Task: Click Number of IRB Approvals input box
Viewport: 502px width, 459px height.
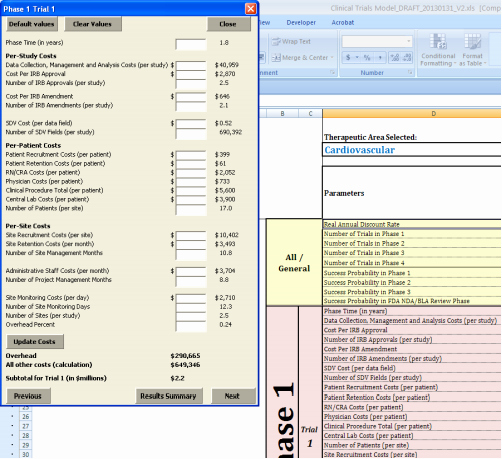Action: [191, 84]
